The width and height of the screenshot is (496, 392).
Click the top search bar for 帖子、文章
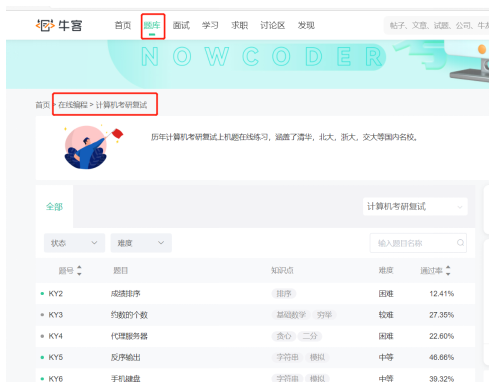click(437, 25)
